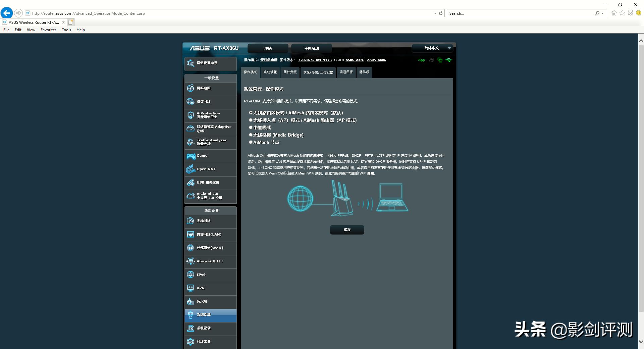Open Firewall (防火墙) flame icon
The height and width of the screenshot is (349, 644).
[191, 301]
